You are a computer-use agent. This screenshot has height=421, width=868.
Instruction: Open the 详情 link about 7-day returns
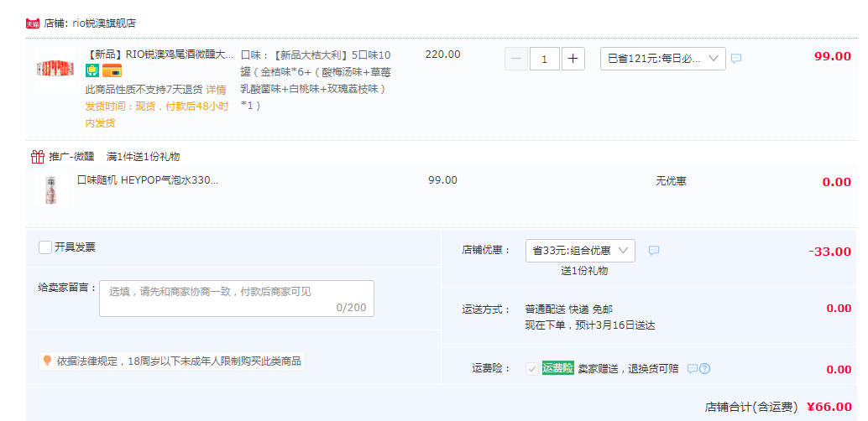[216, 90]
